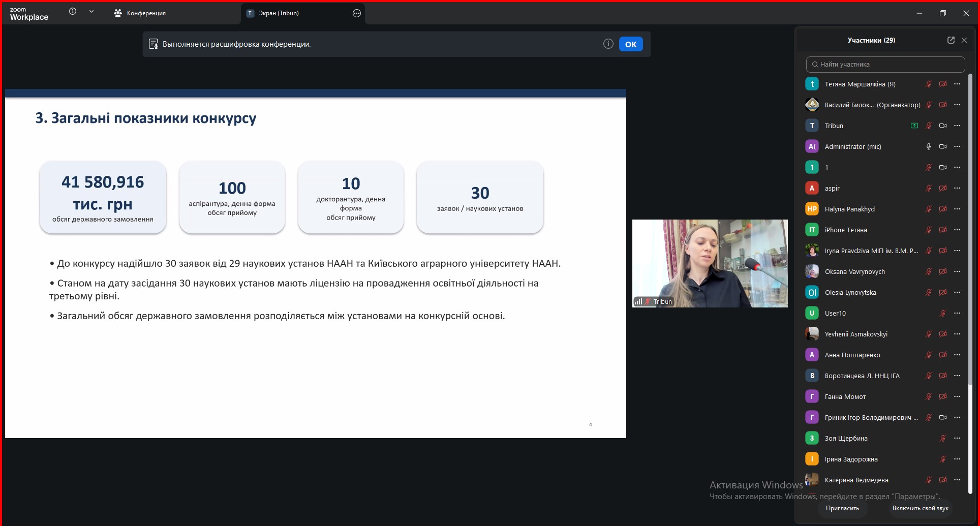Open more options for Василий Билок

(x=957, y=105)
